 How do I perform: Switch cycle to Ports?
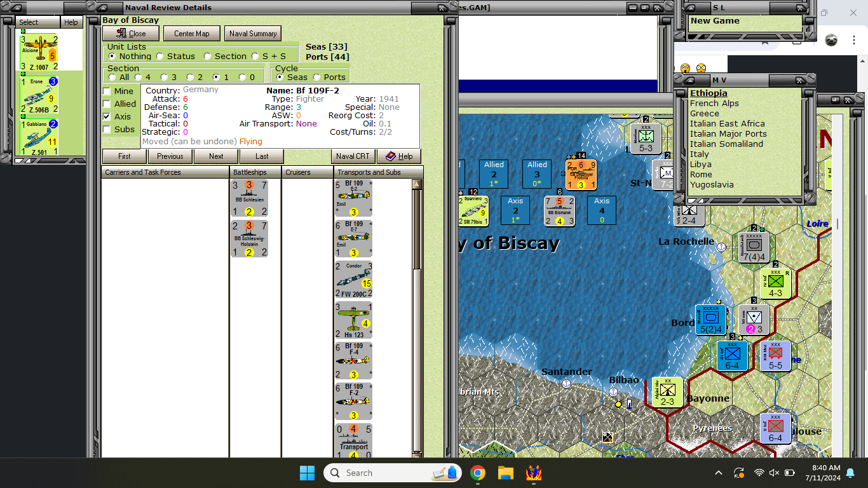[x=317, y=77]
